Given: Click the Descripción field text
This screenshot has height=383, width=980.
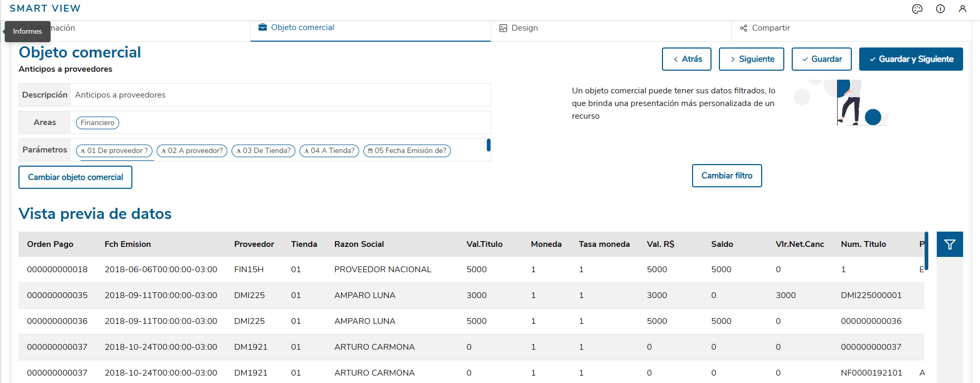Looking at the screenshot, I should tap(120, 95).
